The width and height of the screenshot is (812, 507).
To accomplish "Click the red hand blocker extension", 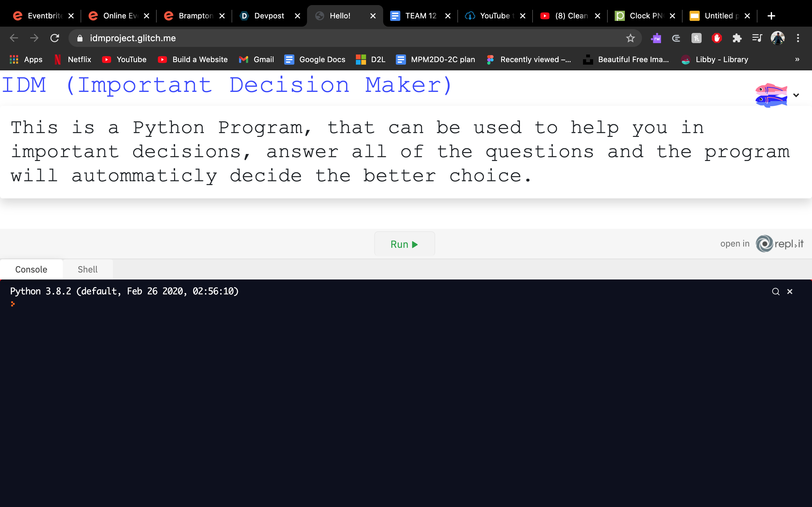I will (717, 38).
